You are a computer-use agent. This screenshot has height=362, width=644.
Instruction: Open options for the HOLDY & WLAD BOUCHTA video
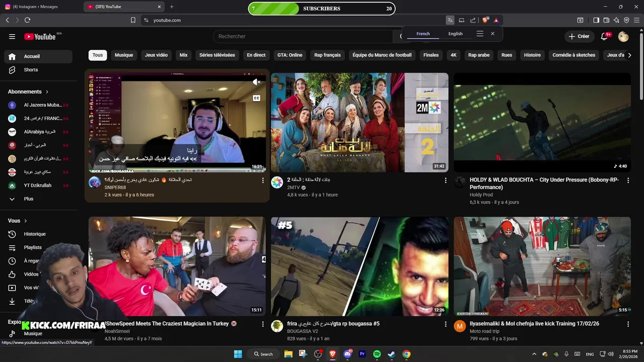pyautogui.click(x=628, y=180)
